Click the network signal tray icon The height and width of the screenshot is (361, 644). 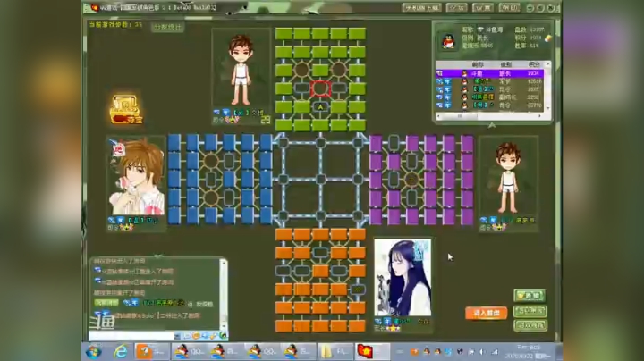[x=495, y=352]
